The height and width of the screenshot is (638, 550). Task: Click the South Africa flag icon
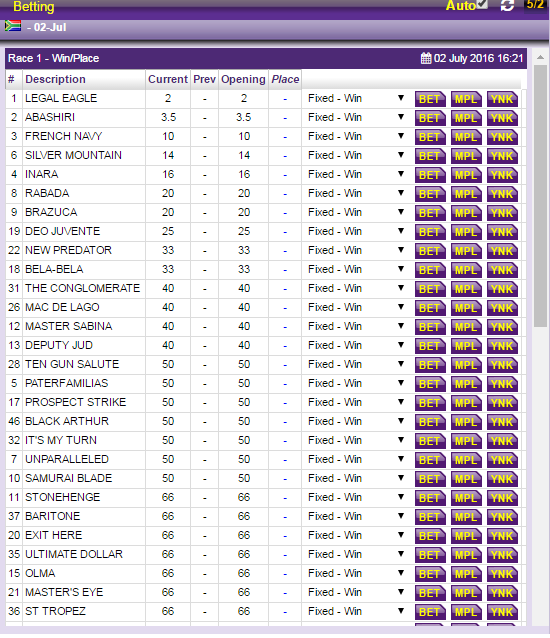(13, 26)
